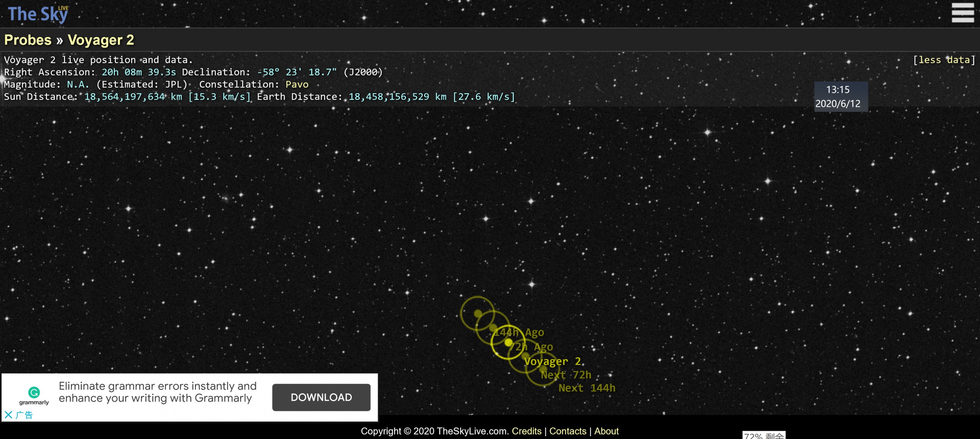Viewport: 980px width, 439px height.
Task: Click The Sky Live logo
Action: pos(38,14)
